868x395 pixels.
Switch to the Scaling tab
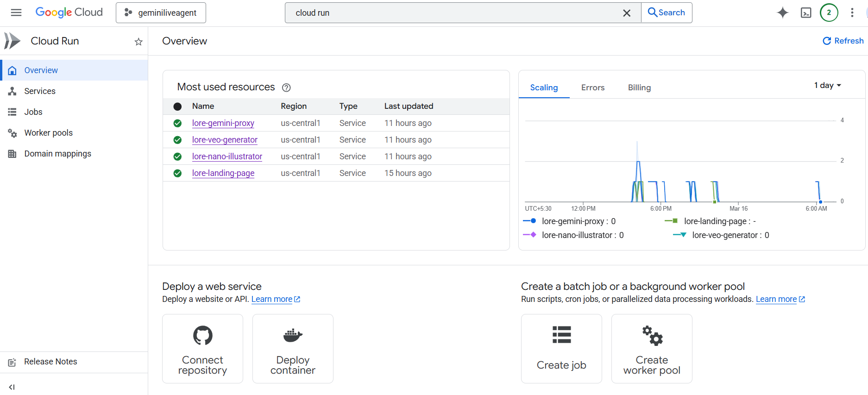click(544, 88)
